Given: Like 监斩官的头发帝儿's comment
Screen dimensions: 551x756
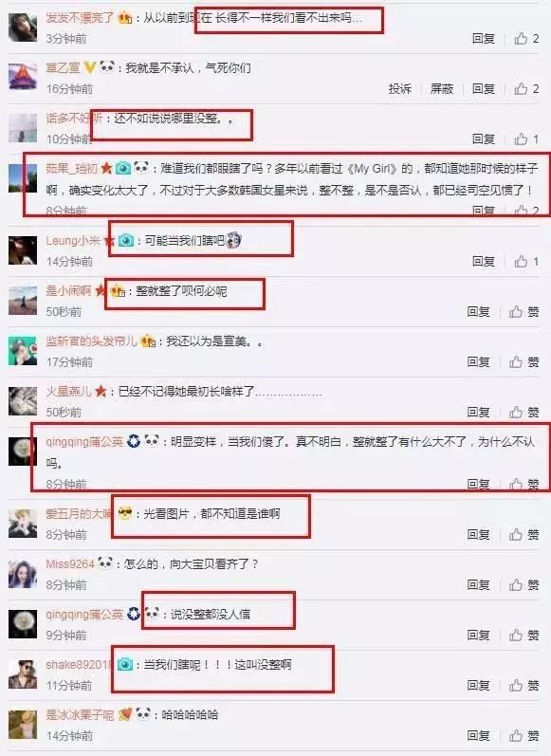Looking at the screenshot, I should point(524,362).
